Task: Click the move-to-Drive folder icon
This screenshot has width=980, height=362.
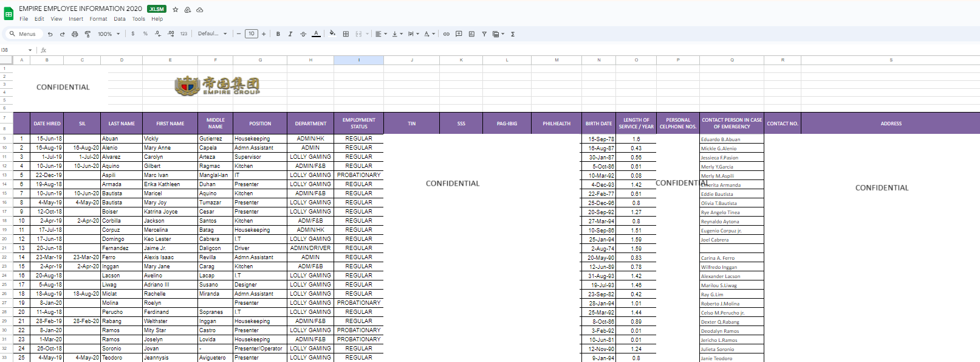Action: [188, 9]
